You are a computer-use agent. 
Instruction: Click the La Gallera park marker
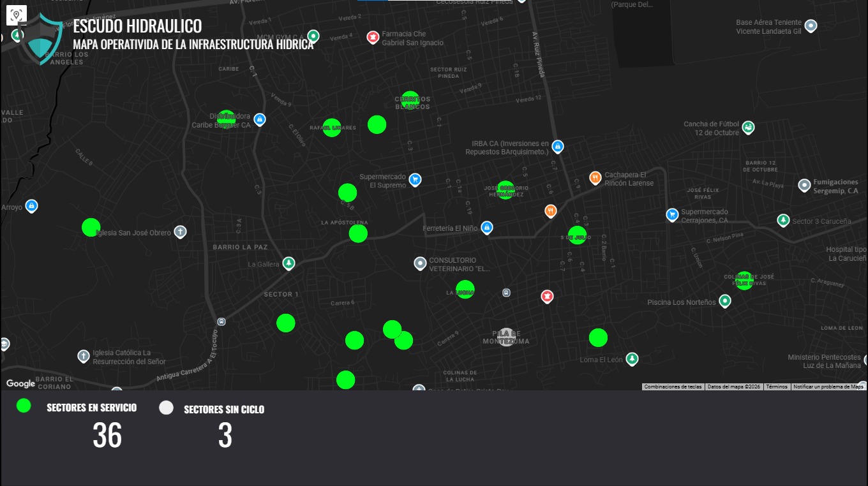(289, 263)
